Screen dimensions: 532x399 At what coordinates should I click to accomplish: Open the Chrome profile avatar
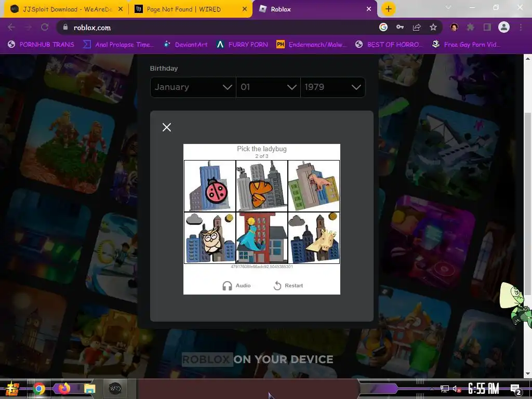point(504,28)
